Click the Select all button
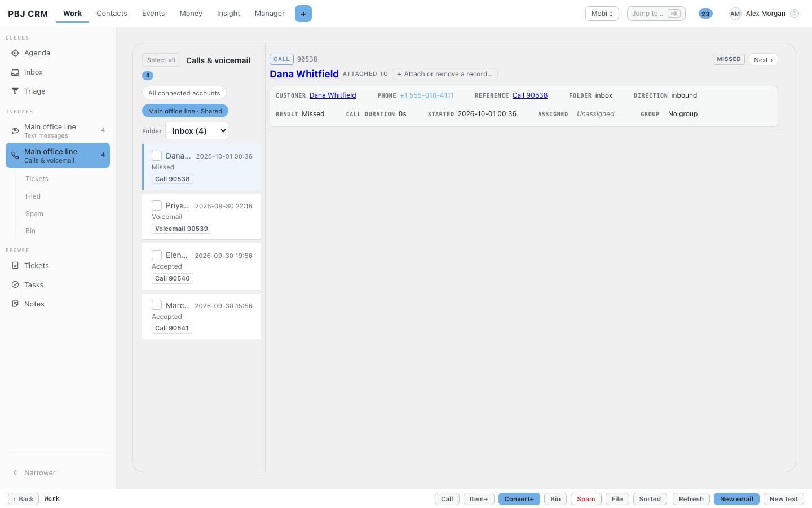 pos(161,60)
